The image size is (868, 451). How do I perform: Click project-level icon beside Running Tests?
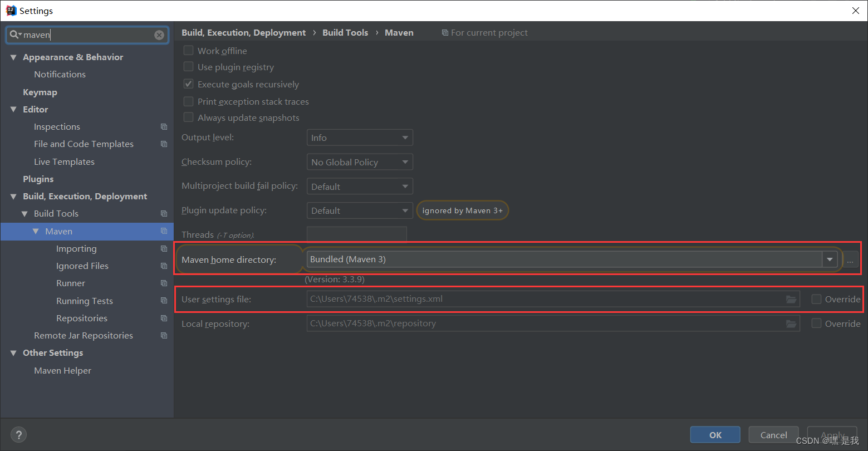coord(164,301)
